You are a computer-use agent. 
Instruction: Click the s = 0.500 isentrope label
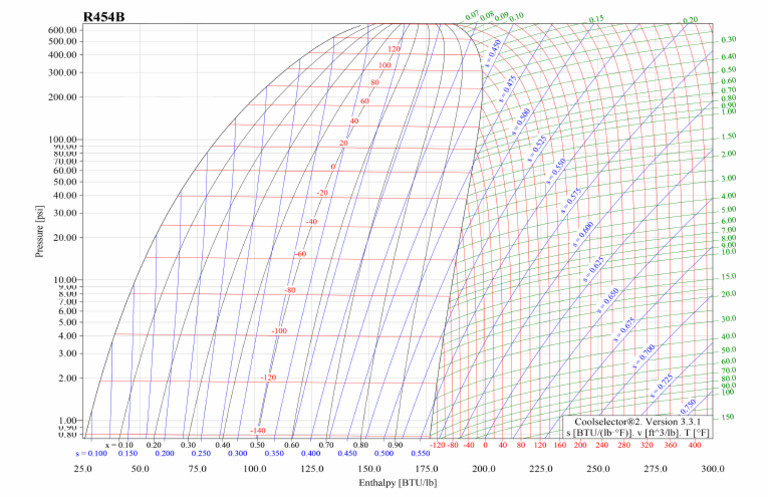click(x=521, y=121)
